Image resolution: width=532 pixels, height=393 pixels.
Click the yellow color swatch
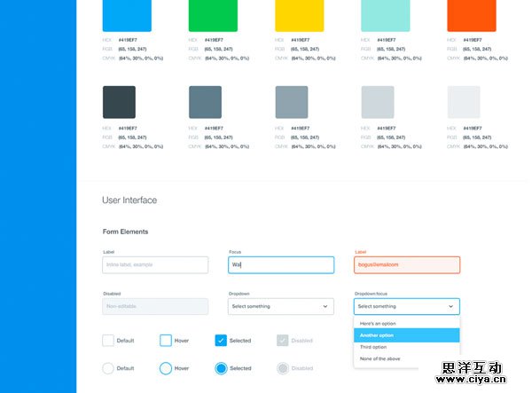pos(300,16)
